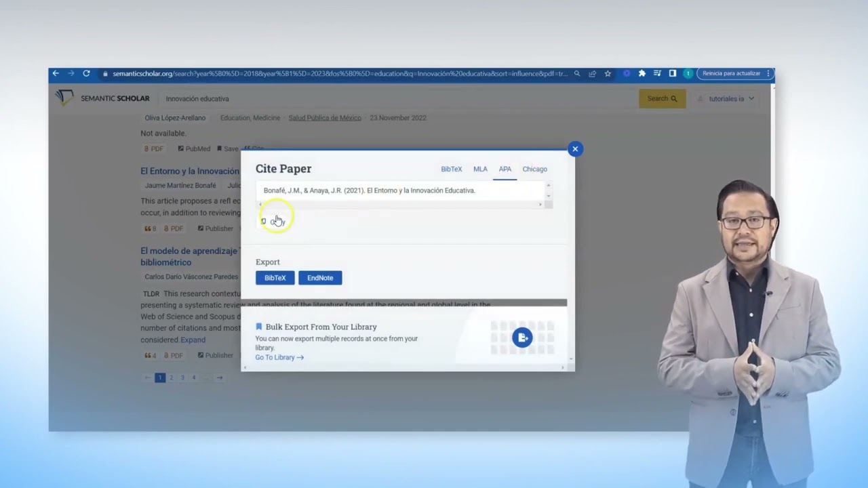View the 8 citations of El Entorno paper
The height and width of the screenshot is (488, 868).
click(150, 228)
